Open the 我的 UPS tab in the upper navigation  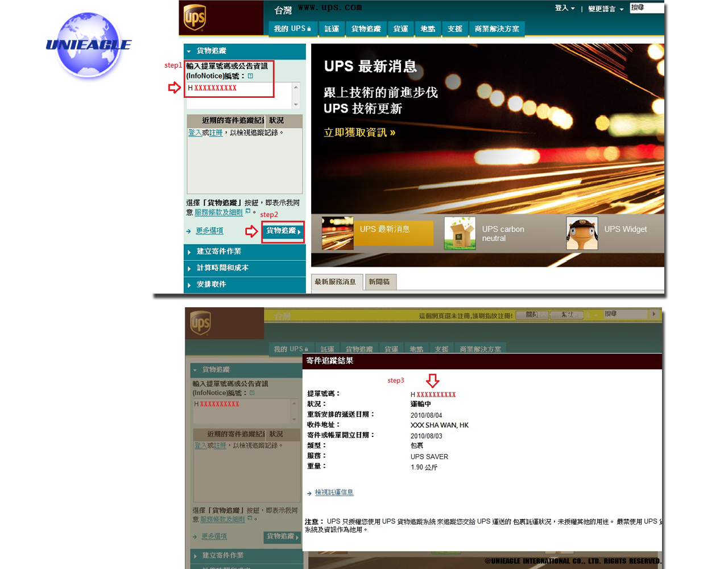pos(292,28)
